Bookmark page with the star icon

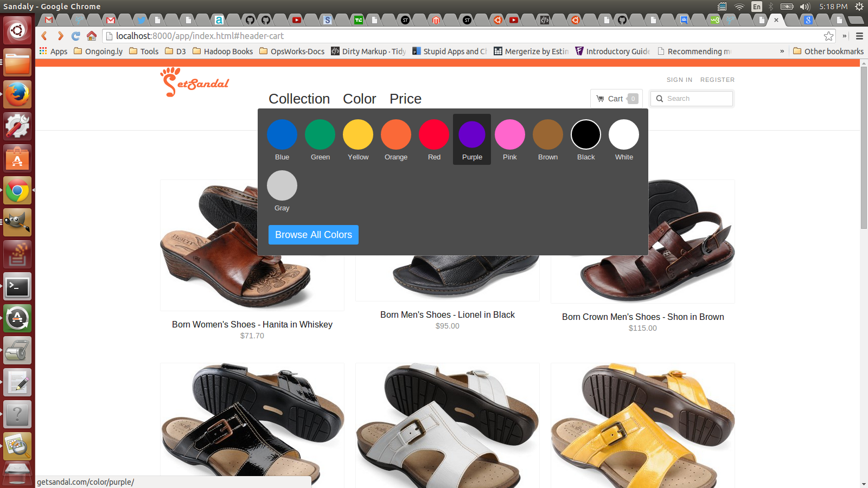[x=828, y=36]
